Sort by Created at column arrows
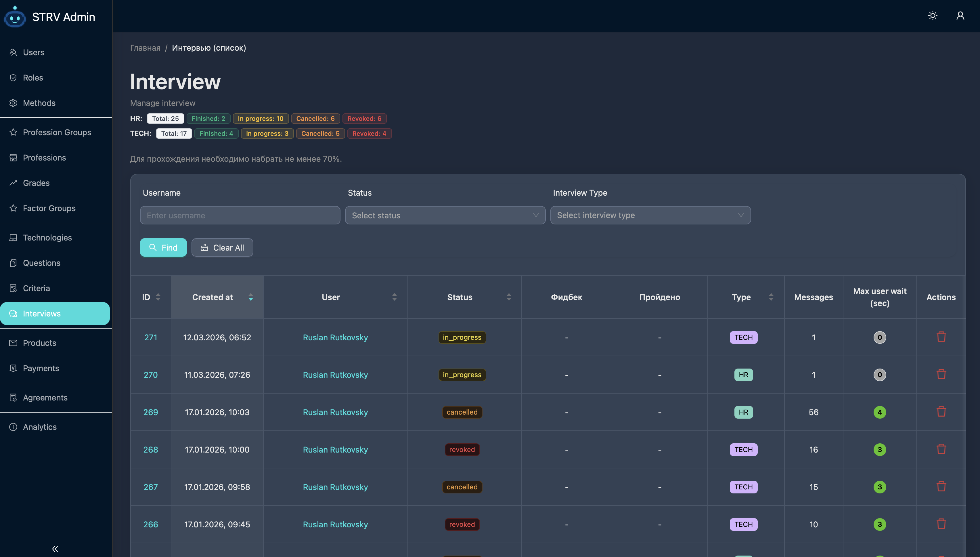This screenshot has height=557, width=980. click(250, 297)
